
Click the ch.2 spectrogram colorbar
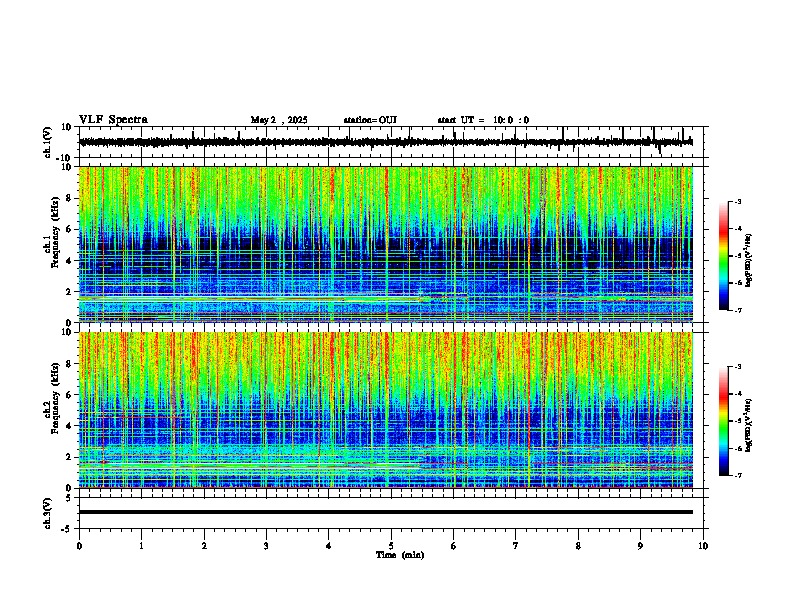tap(723, 421)
